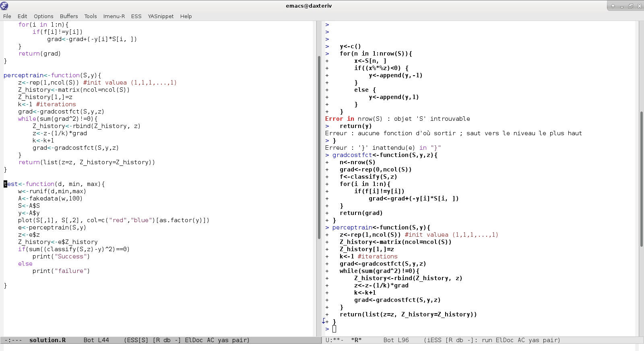644x351 pixels.
Task: Click 'w<-runif(d,min,max)' line in editor
Action: pos(52,191)
